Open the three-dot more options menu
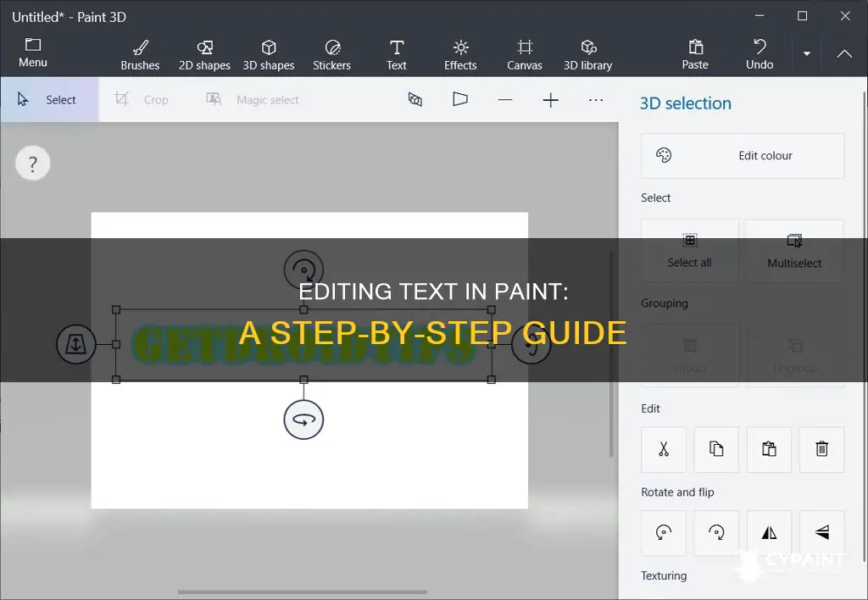 tap(596, 100)
